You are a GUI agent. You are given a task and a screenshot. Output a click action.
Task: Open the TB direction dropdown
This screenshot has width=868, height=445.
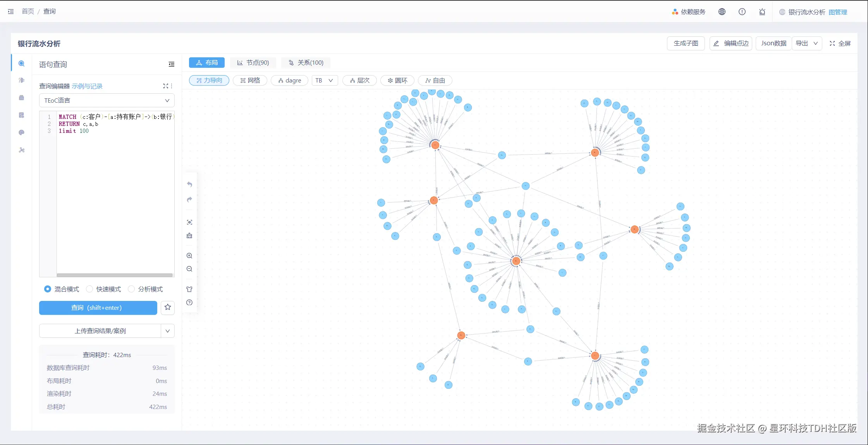(324, 80)
